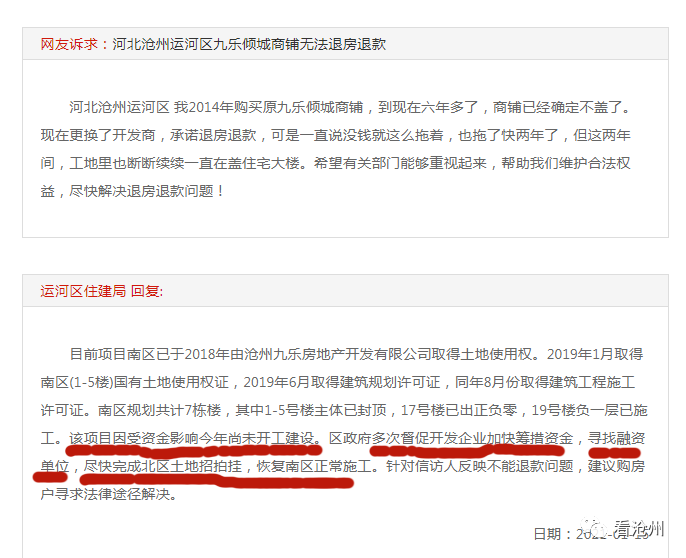Click underlined text 该项目因受资金影响今年尚未开工建设
The image size is (686, 558).
pos(192,438)
